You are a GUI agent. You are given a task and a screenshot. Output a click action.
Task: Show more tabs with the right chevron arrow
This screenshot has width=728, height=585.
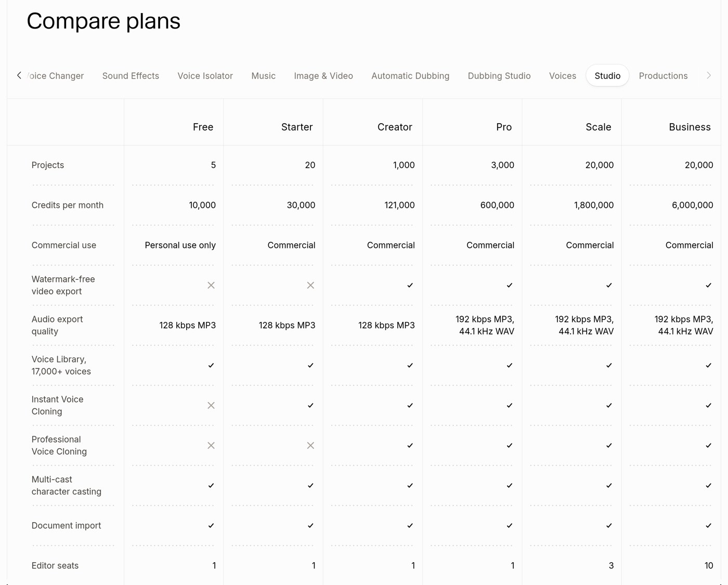(x=709, y=75)
